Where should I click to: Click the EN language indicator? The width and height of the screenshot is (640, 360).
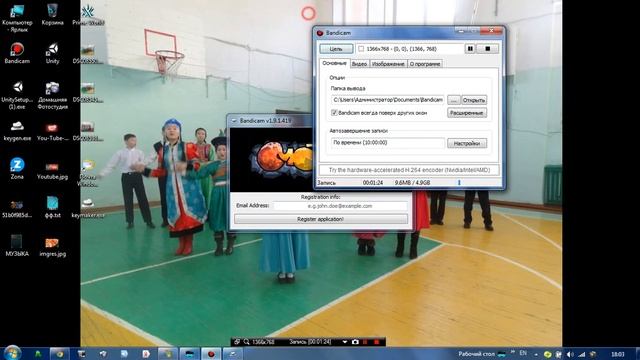pos(523,353)
